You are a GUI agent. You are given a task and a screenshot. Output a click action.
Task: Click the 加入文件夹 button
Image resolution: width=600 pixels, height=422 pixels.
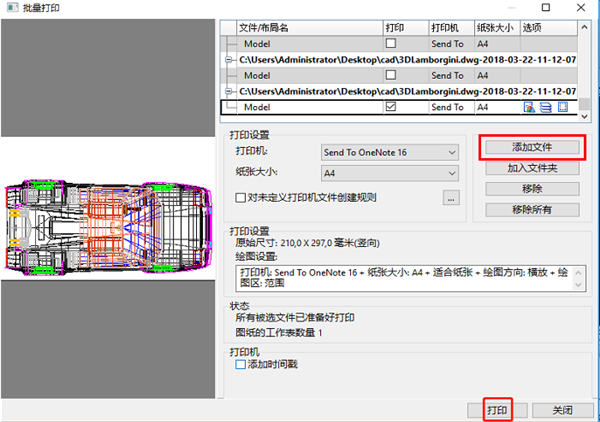[x=532, y=168]
